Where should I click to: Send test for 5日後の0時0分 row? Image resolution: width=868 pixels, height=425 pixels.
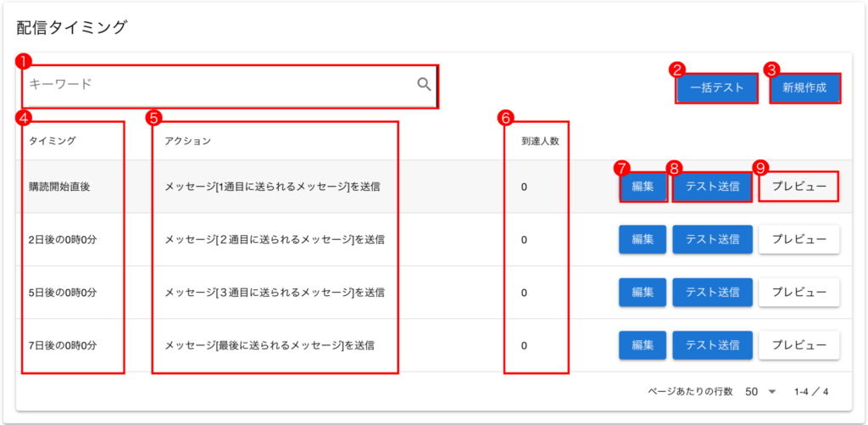(x=712, y=293)
